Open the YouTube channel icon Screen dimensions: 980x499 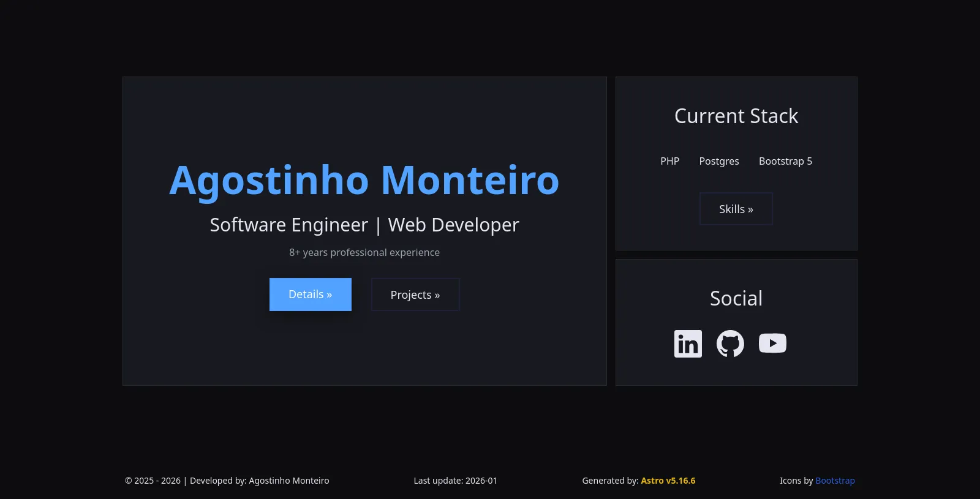(772, 343)
